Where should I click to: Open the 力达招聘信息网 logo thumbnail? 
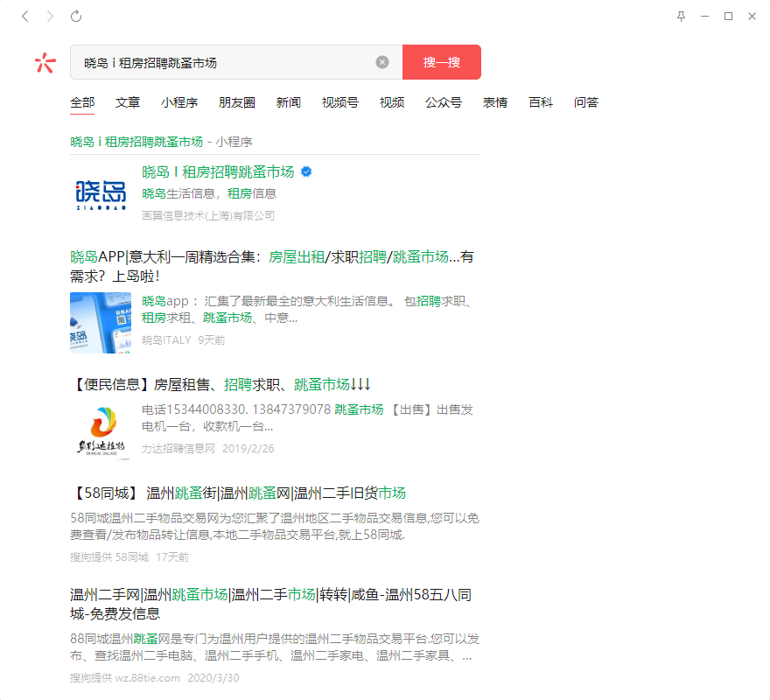[x=101, y=431]
